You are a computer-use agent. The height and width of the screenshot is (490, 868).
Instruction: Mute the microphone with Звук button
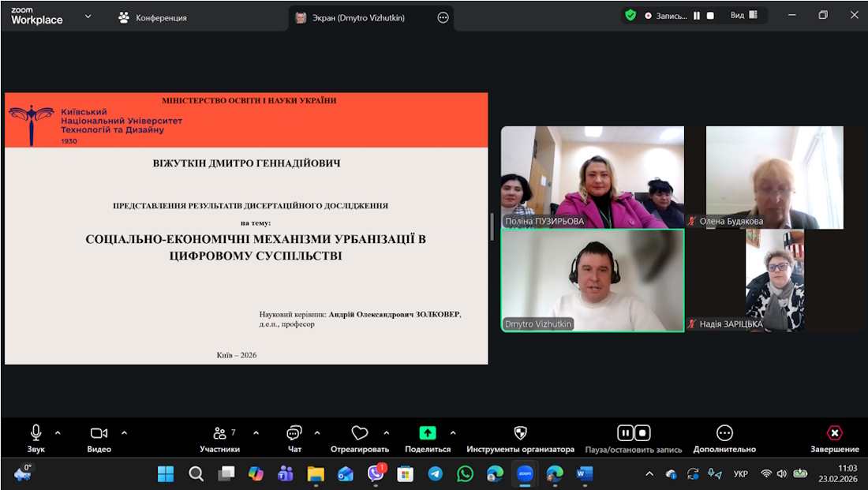(36, 433)
